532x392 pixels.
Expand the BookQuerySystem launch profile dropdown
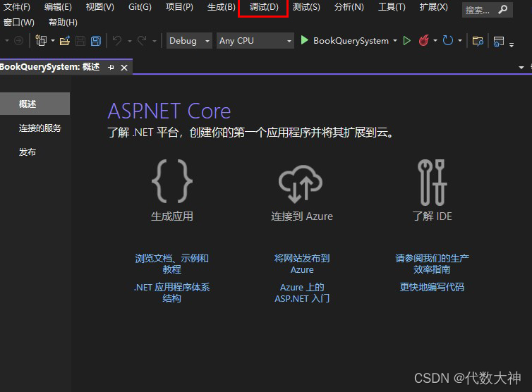click(395, 41)
